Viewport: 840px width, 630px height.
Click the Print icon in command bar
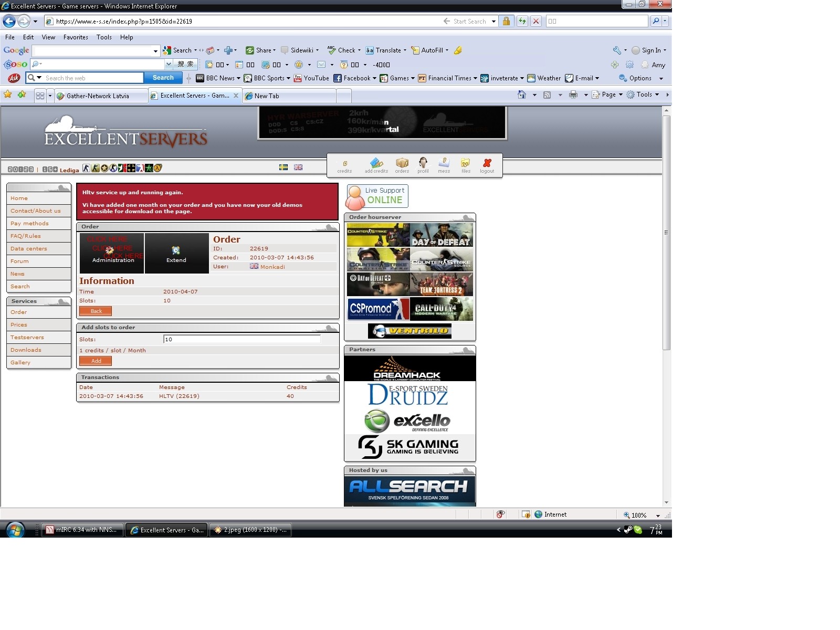[573, 94]
